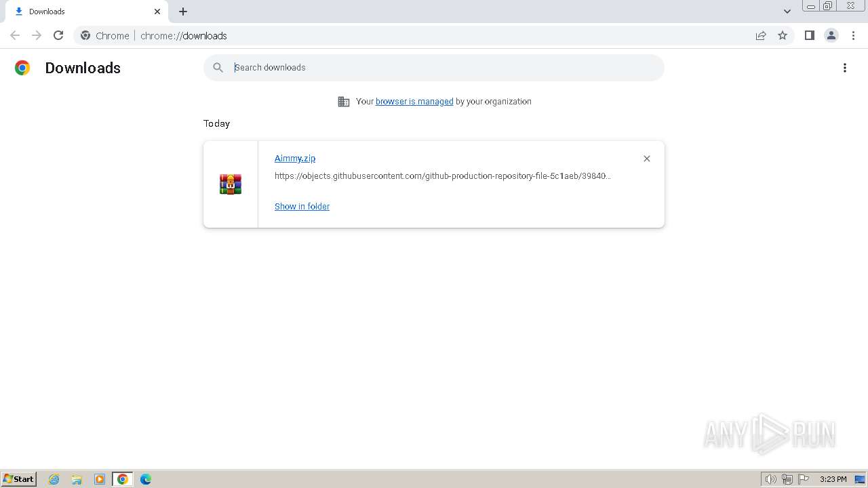This screenshot has height=488, width=868.
Task: Launch Internet Explorer from taskbar
Action: tap(54, 479)
